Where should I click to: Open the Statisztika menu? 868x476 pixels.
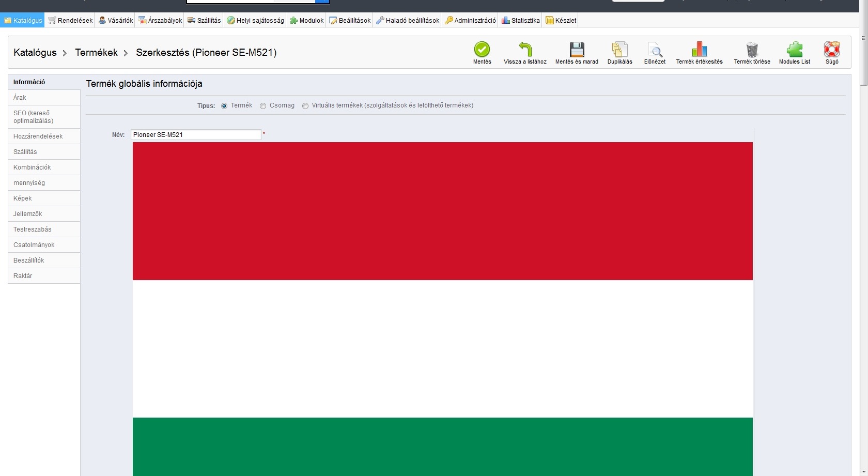click(x=521, y=21)
